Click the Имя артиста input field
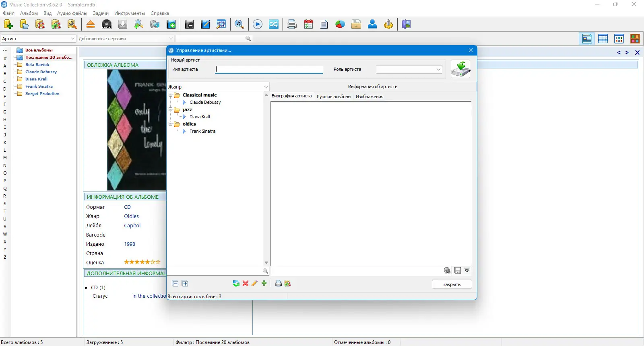The image size is (644, 346). pyautogui.click(x=269, y=69)
